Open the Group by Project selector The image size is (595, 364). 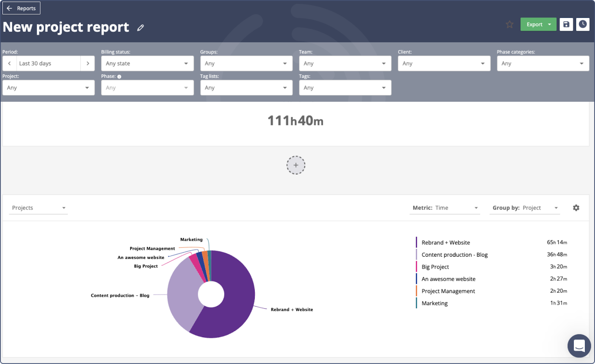coord(525,208)
